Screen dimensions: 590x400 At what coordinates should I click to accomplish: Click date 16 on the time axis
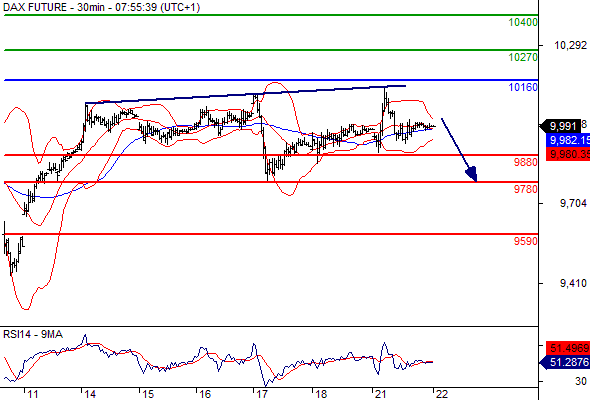pos(205,394)
